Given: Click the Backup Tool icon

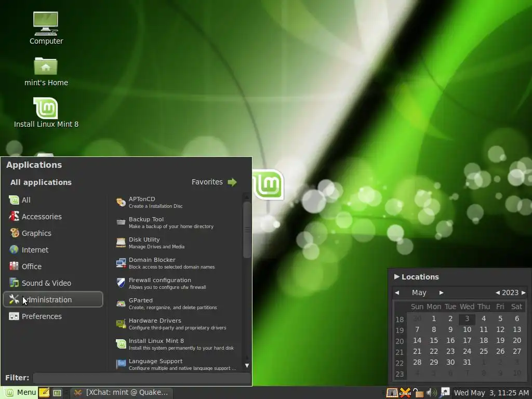Looking at the screenshot, I should [121, 222].
